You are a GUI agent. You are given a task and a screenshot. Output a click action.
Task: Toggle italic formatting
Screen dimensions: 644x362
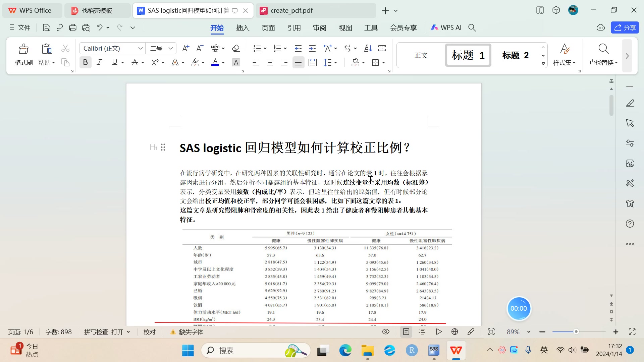[x=99, y=62]
